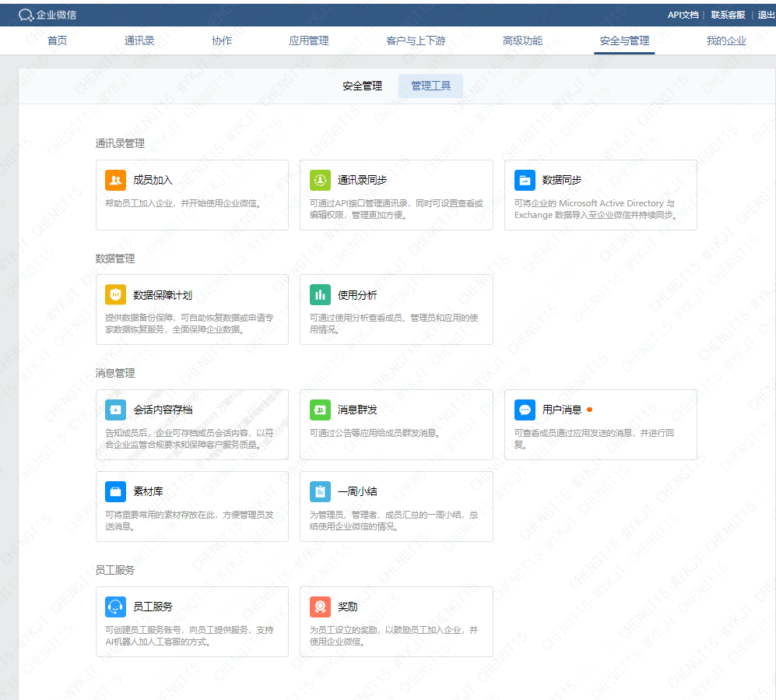This screenshot has width=776, height=700.
Task: Click the 用户消息 chat bubble icon
Action: (525, 410)
